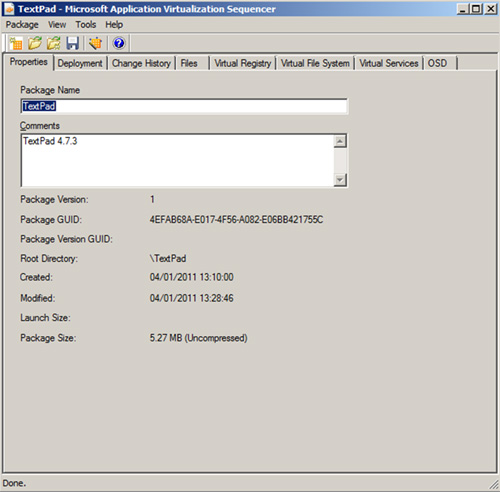Go to the Files tab

(x=192, y=63)
